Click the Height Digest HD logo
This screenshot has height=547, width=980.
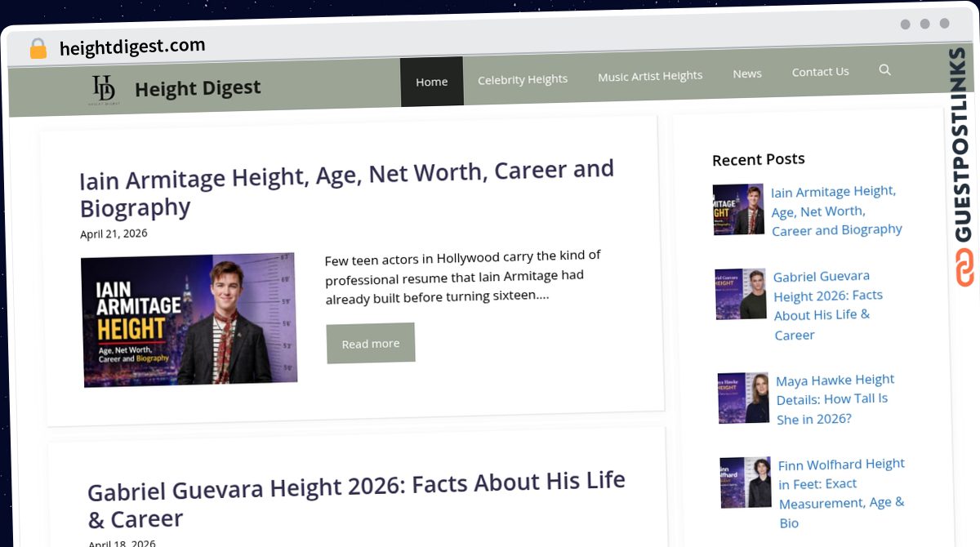104,90
